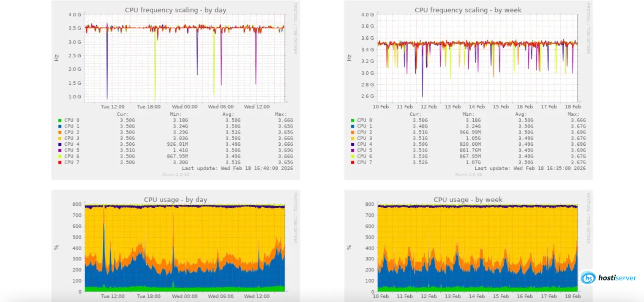Click the 'CPU usage - by day' header
This screenshot has width=644, height=302.
pos(175,199)
